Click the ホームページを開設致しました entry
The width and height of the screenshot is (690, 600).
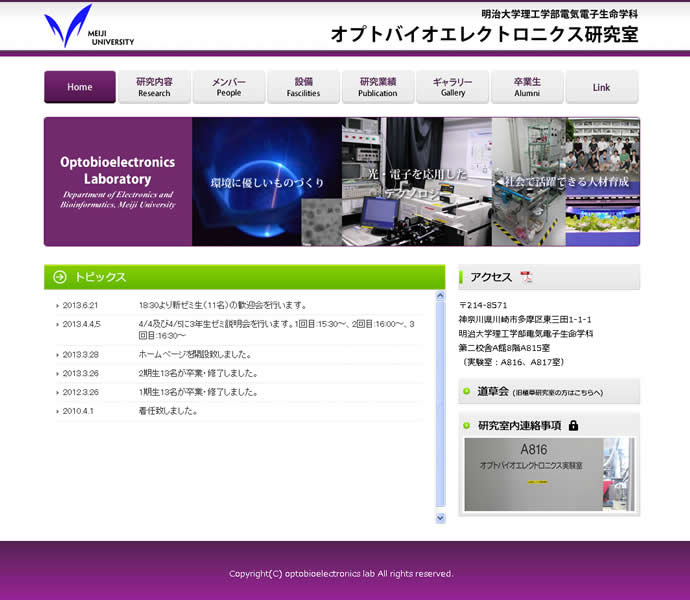pos(195,354)
